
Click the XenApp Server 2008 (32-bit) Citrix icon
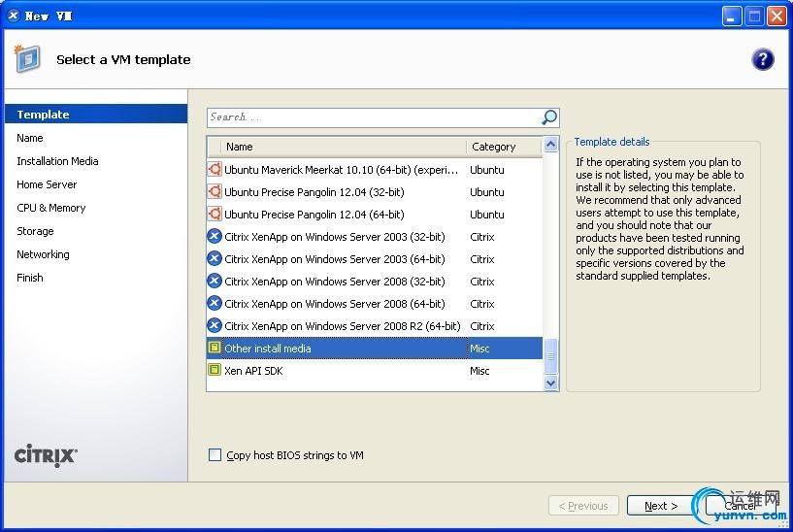pos(215,281)
